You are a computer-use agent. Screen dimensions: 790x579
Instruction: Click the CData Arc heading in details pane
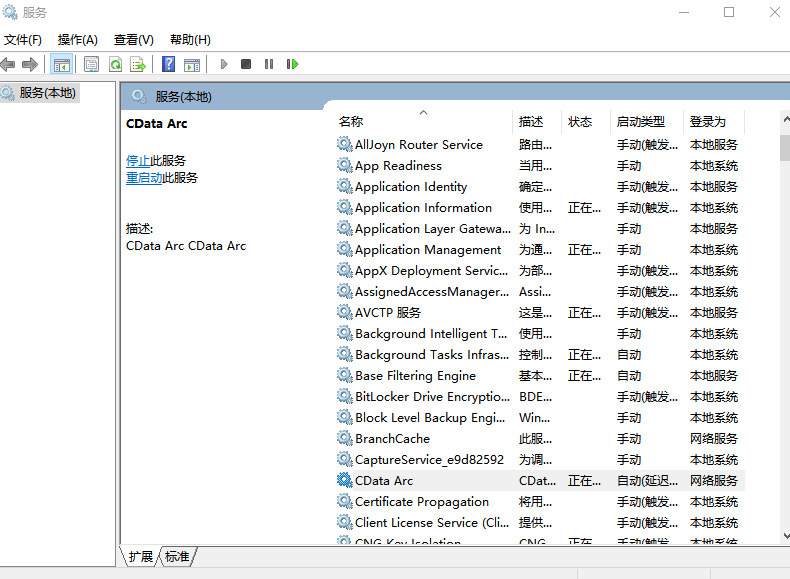click(156, 123)
